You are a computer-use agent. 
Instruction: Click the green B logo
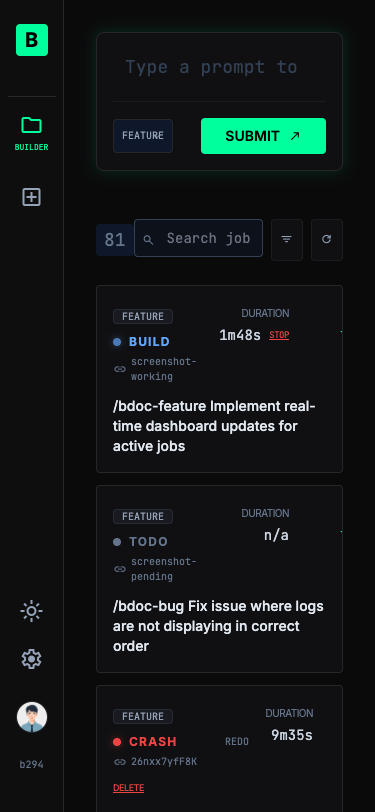click(32, 40)
